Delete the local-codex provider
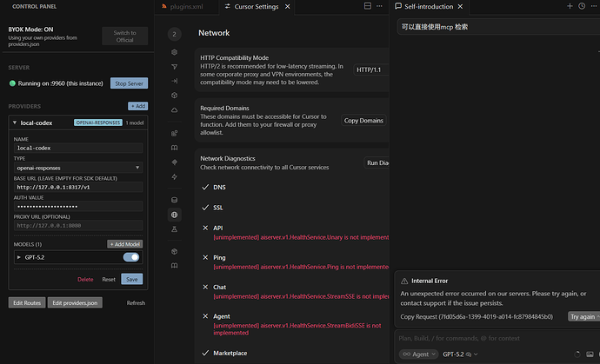Screen dimensions: 600x364 (x=85, y=280)
